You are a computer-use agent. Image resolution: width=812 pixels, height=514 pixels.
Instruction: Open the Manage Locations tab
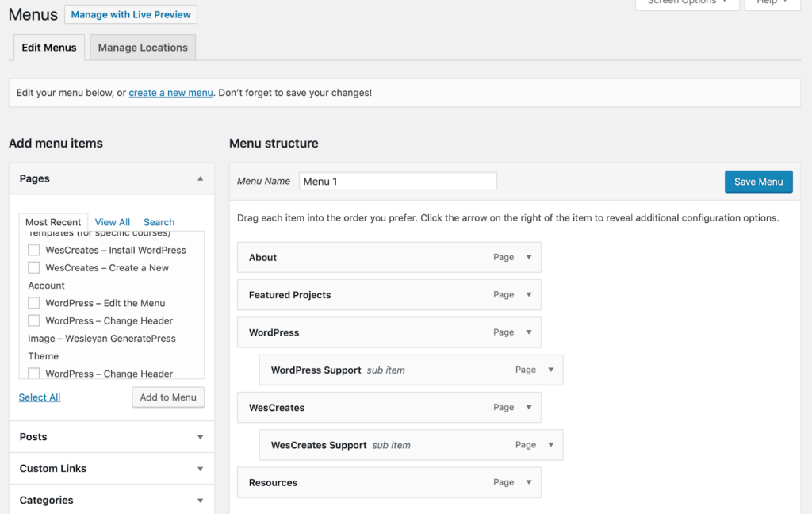click(143, 48)
